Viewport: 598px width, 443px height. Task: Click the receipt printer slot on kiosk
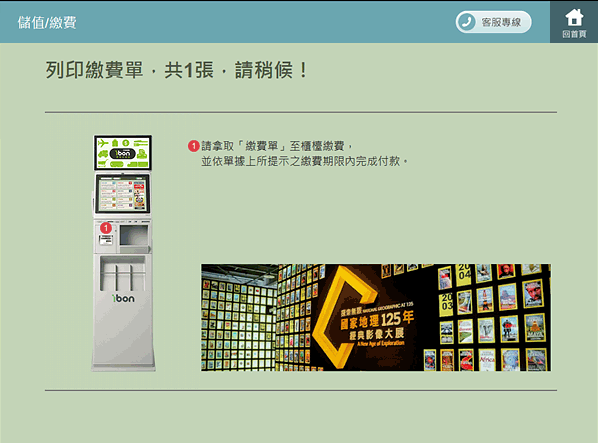click(106, 240)
